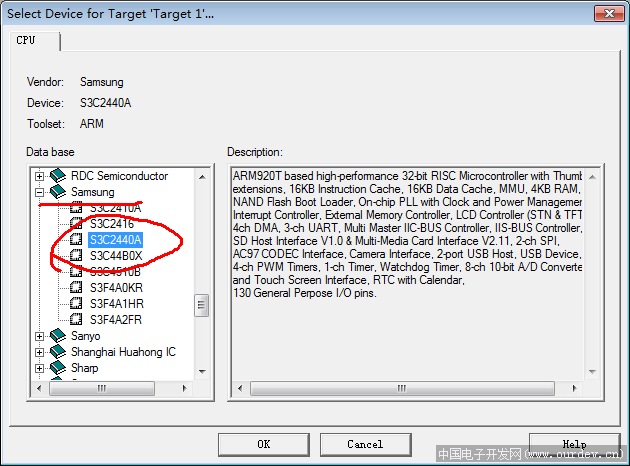
Task: Click the Device value 'S3C2440A' text
Action: (x=106, y=103)
